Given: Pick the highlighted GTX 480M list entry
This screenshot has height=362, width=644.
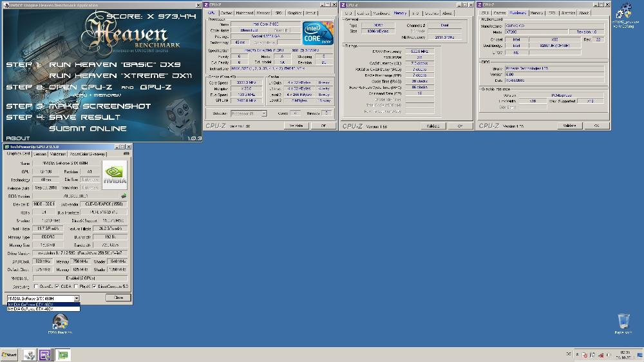Looking at the screenshot, I should 44,305.
